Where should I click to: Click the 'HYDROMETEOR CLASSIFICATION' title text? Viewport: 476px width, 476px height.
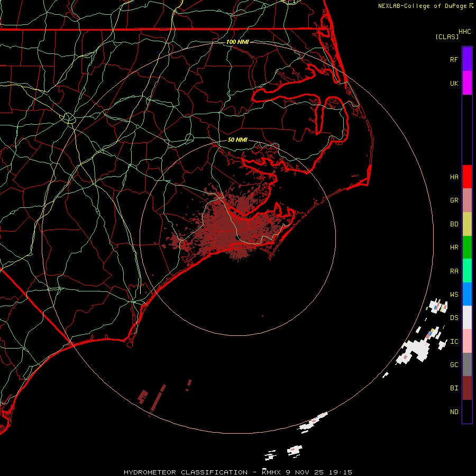[x=186, y=472]
